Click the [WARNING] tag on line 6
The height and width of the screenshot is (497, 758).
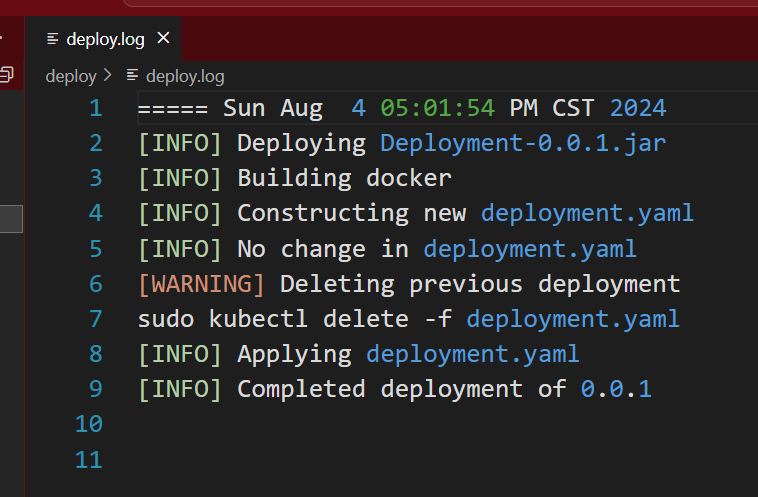coord(201,284)
